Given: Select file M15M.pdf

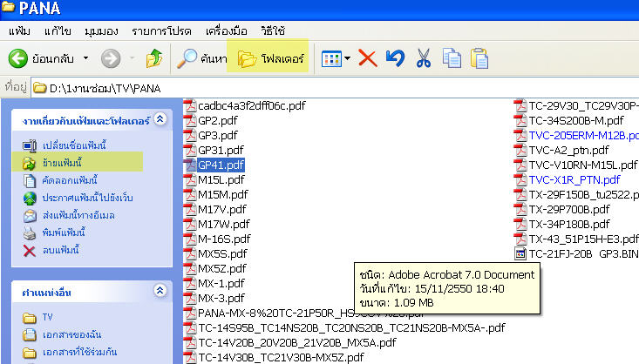Looking at the screenshot, I should [x=223, y=194].
